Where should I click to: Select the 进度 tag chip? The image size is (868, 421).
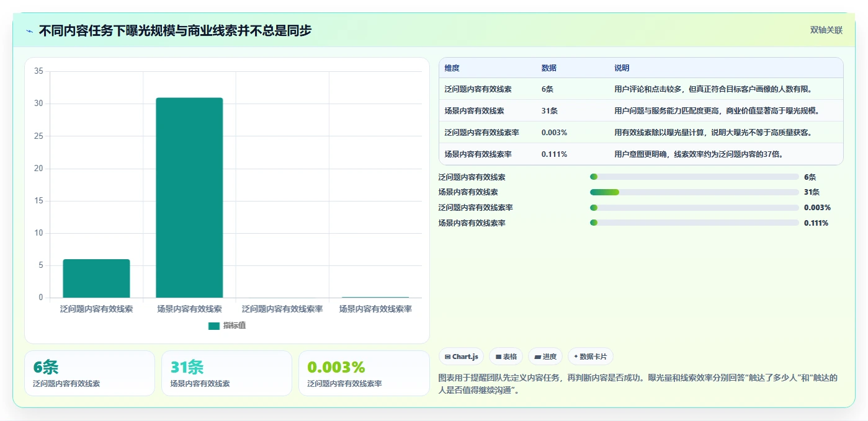545,357
